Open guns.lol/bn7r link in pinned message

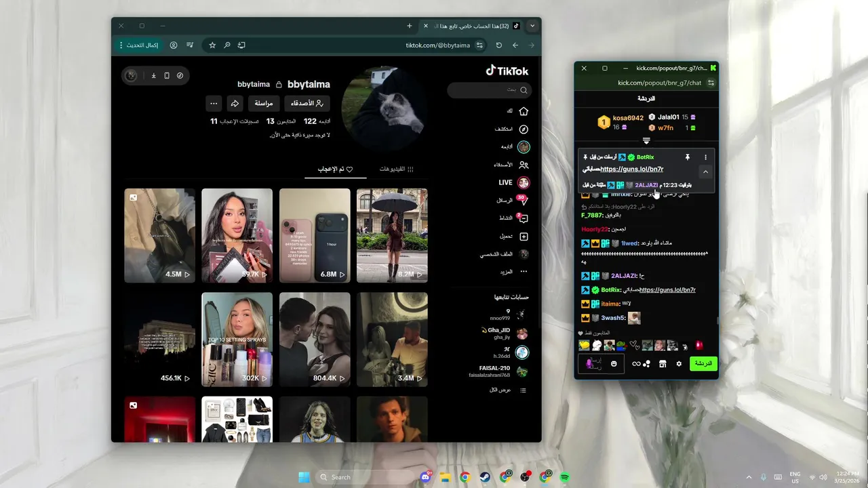[632, 169]
